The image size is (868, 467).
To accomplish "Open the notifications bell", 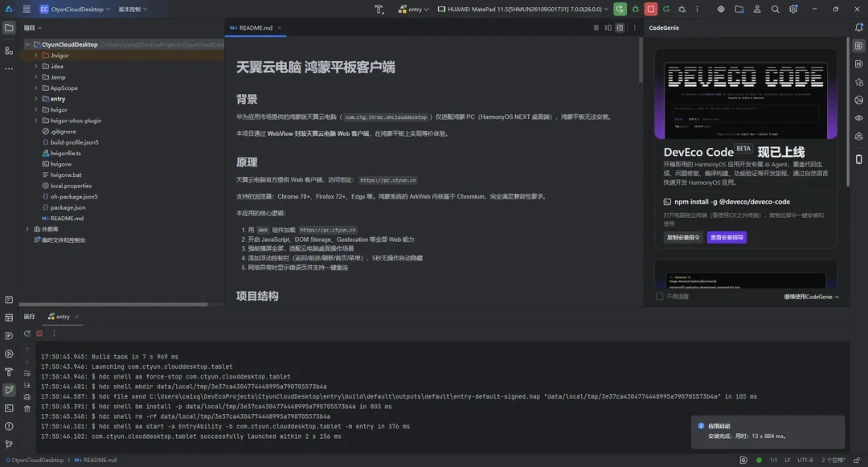I will click(x=858, y=27).
